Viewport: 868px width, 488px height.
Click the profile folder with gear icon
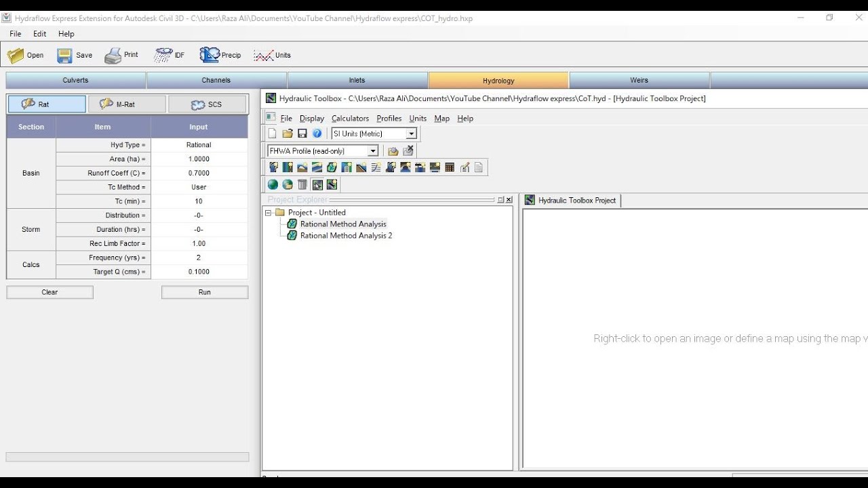tap(393, 151)
